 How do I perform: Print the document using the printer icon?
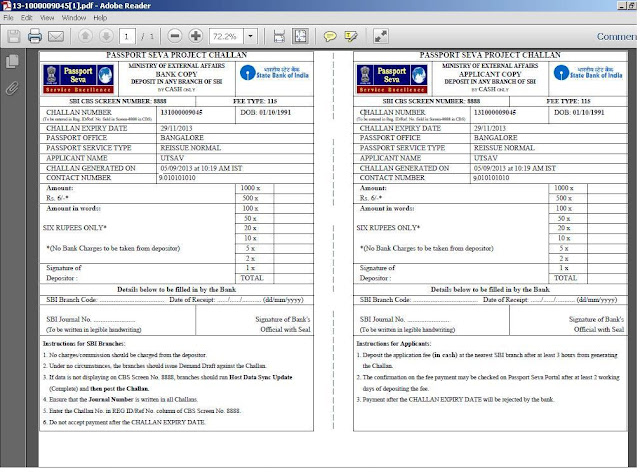click(x=35, y=36)
